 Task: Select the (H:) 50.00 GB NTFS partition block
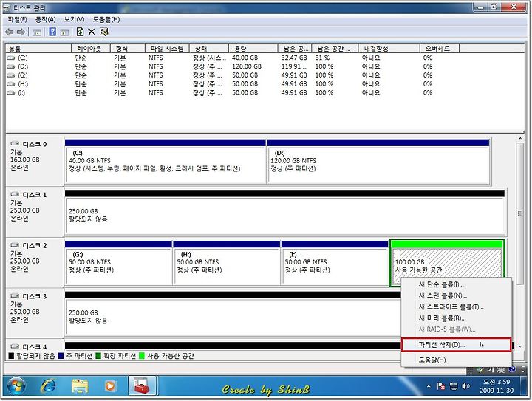click(x=227, y=263)
